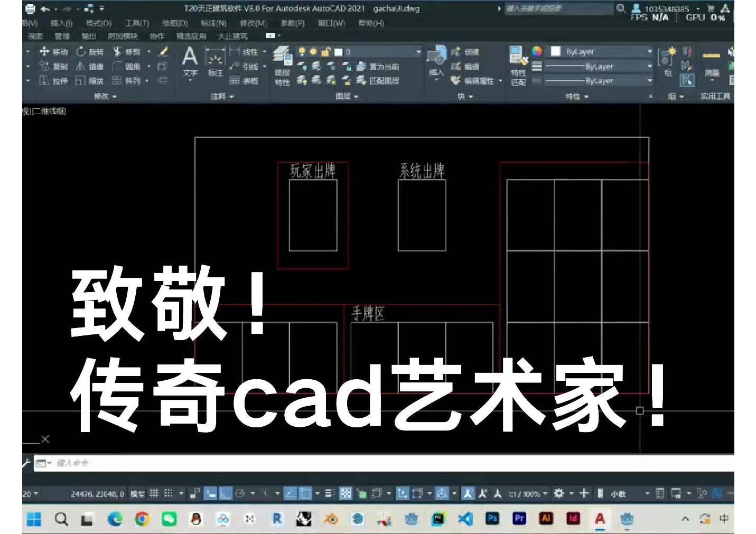756x534 pixels.
Task: Select the Measure (测量) tool
Action: [711, 62]
